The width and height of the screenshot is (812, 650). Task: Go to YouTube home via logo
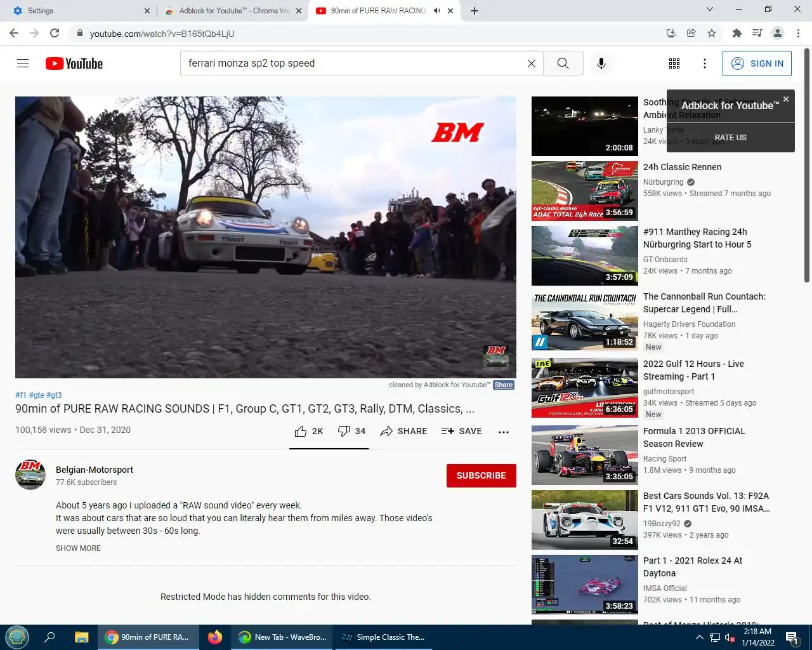74,63
